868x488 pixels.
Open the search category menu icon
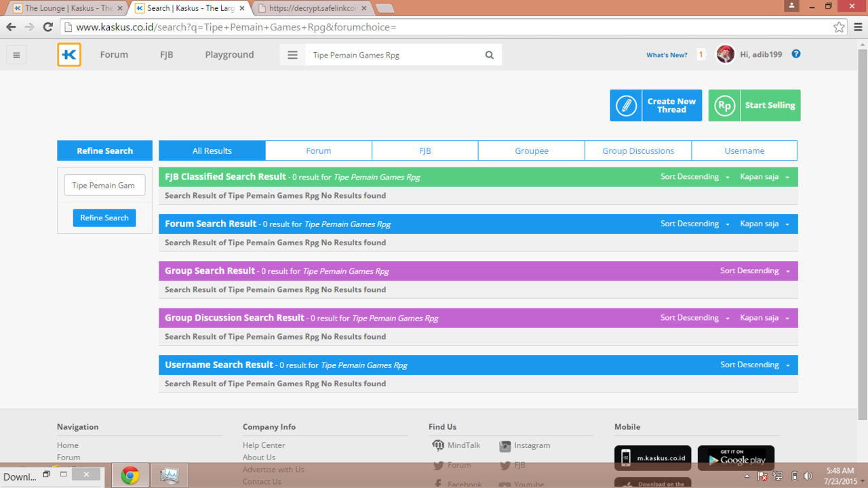point(292,55)
